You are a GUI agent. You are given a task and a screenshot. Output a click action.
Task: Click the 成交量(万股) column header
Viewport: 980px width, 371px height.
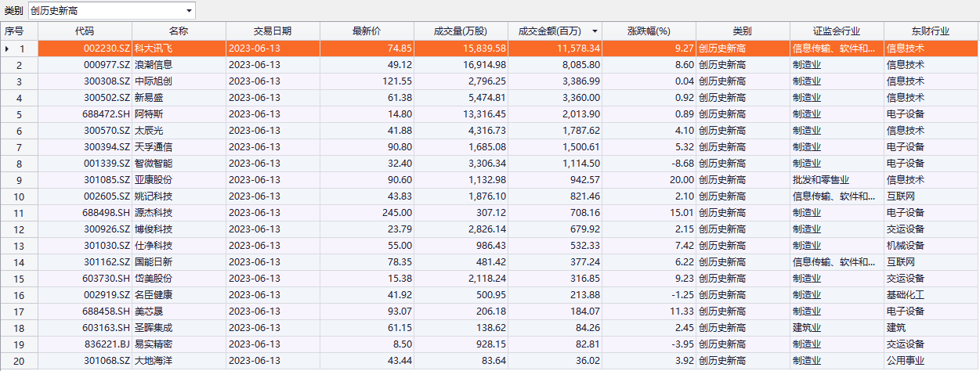point(460,31)
